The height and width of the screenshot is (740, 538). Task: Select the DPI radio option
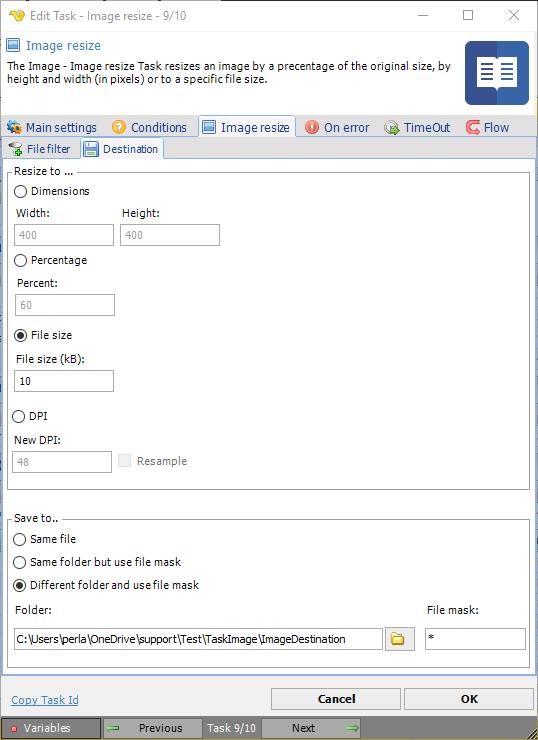tap(18, 417)
